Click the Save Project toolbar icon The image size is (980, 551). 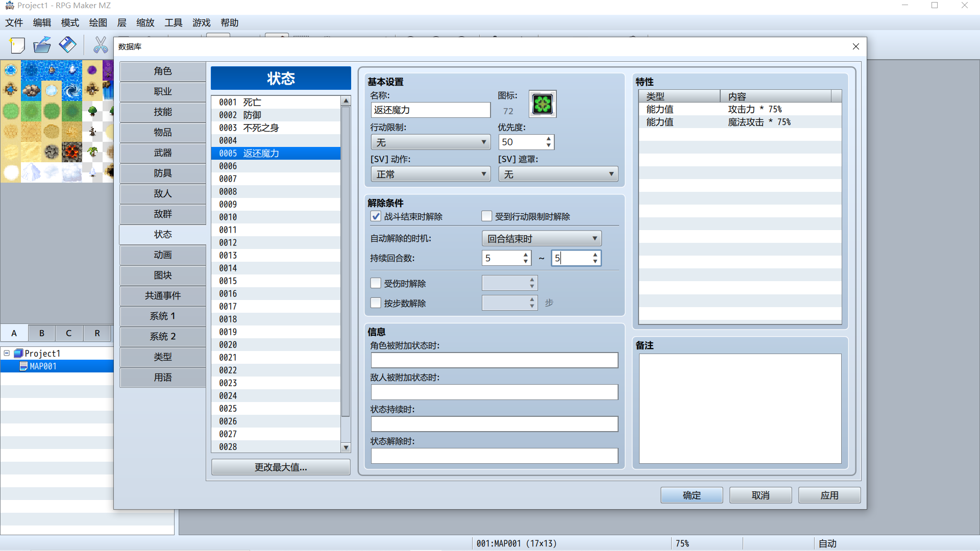point(67,45)
